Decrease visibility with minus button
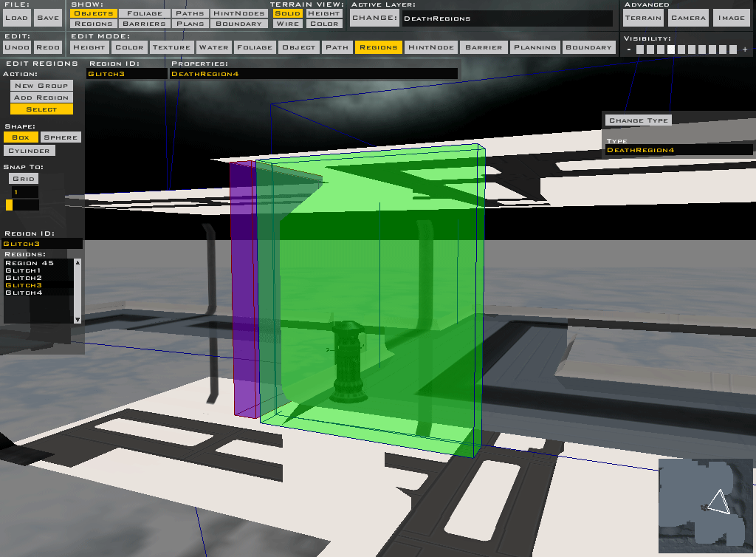Viewport: 756px width, 557px height. click(x=629, y=49)
